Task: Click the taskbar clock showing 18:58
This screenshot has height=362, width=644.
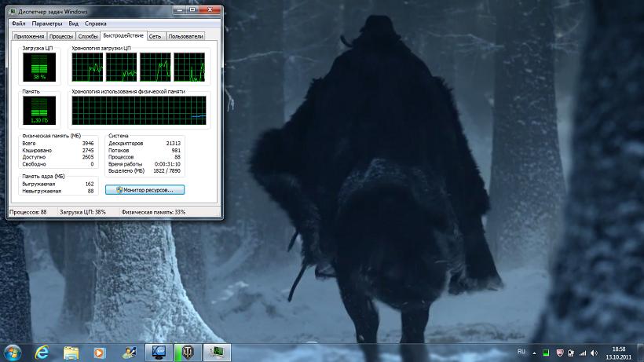Action: click(x=618, y=351)
